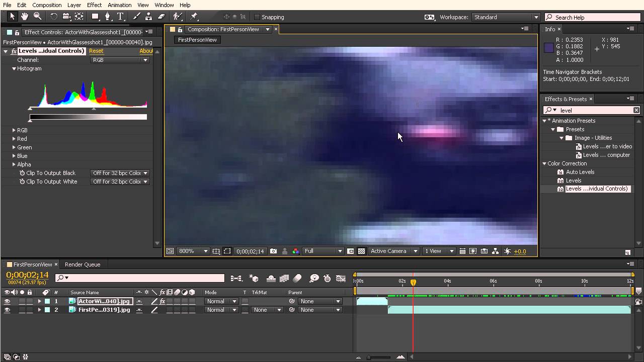
Task: Switch to the Render Queue tab
Action: [83, 264]
